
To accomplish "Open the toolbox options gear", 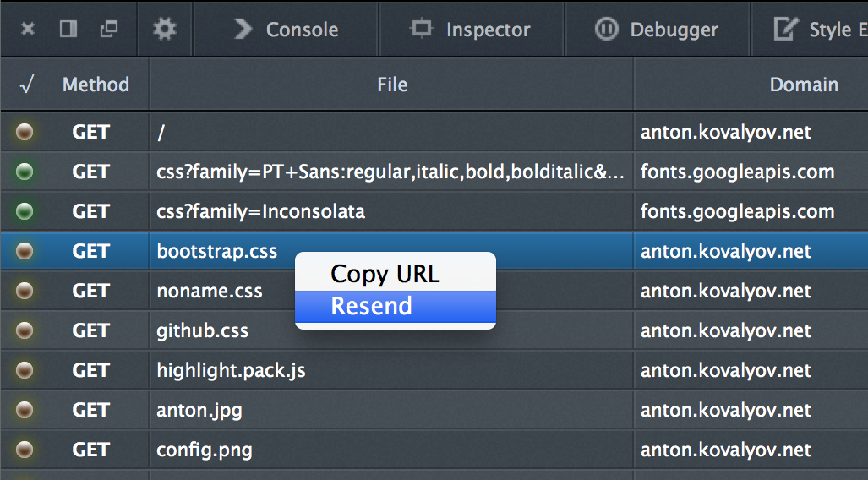I will coord(165,30).
